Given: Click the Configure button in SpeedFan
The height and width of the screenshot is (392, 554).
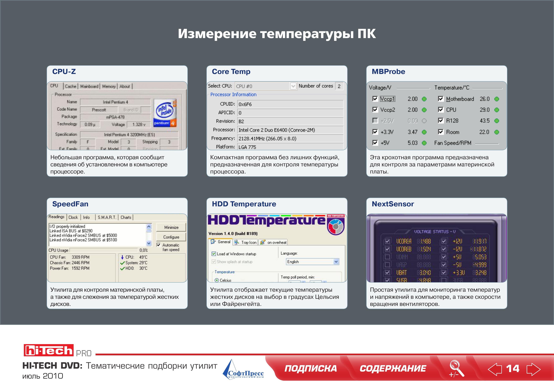Looking at the screenshot, I should click(171, 237).
